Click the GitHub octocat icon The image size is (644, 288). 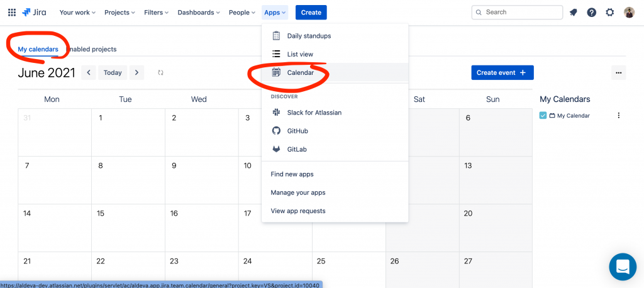click(277, 131)
